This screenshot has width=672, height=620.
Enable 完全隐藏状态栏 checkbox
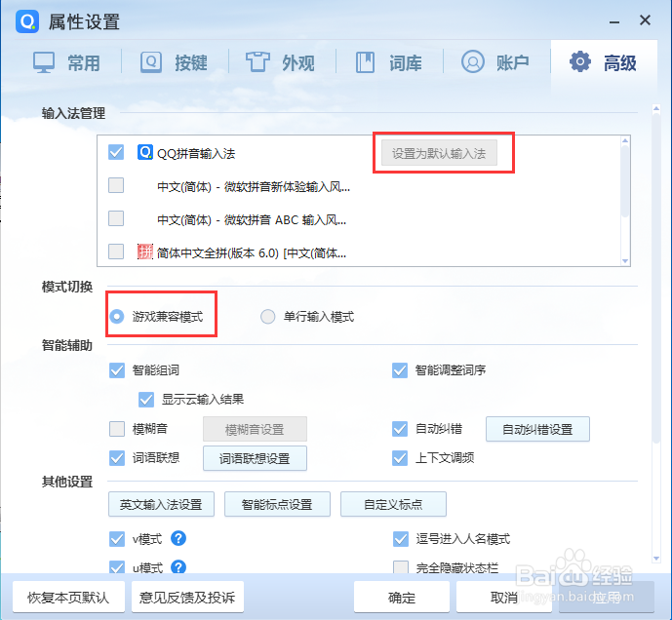401,567
